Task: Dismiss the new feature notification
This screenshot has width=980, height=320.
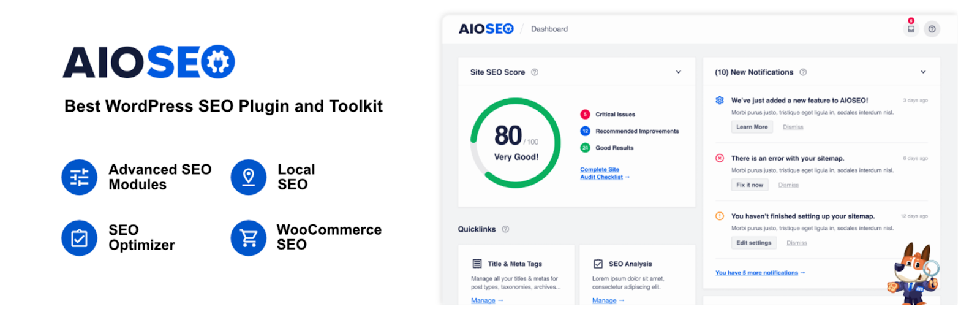Action: click(x=793, y=127)
